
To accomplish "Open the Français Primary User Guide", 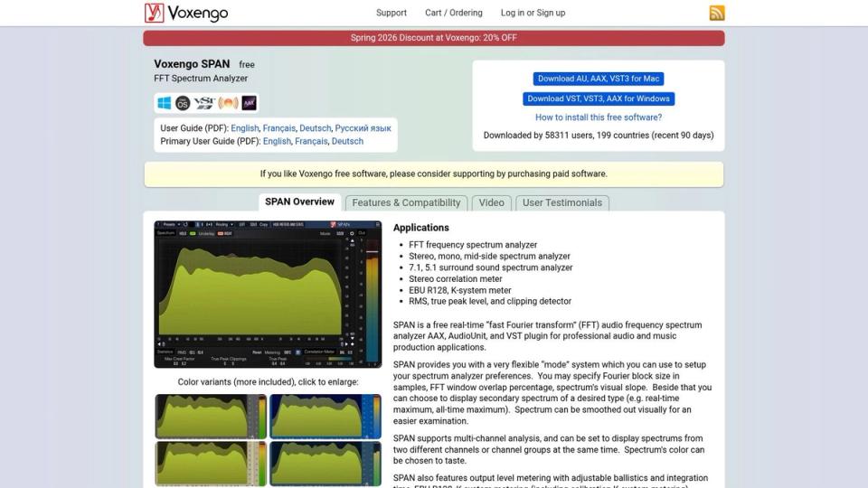I will coord(311,141).
